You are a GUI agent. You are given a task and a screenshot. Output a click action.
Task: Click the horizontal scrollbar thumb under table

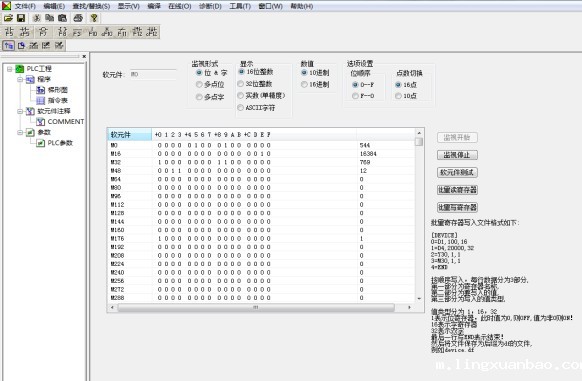click(256, 307)
